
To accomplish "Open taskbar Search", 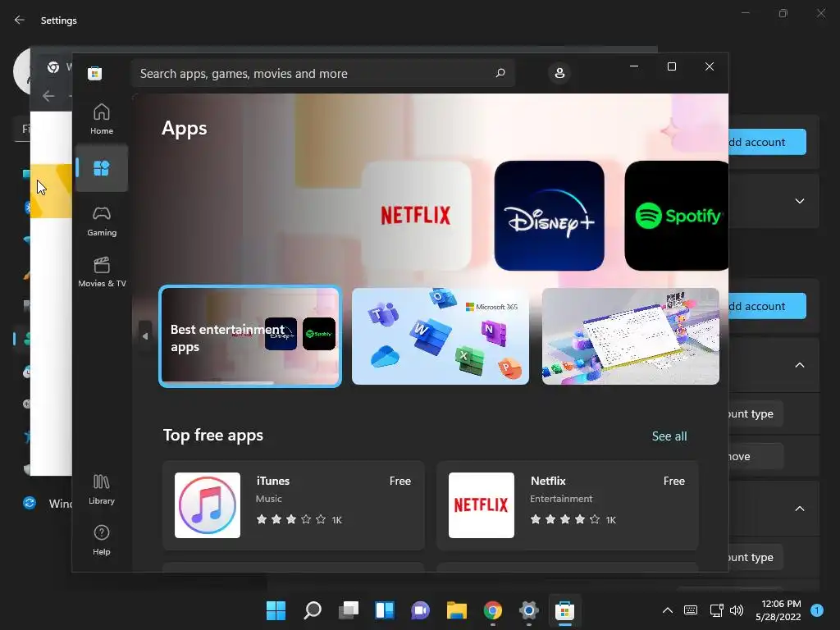I will coord(313,610).
